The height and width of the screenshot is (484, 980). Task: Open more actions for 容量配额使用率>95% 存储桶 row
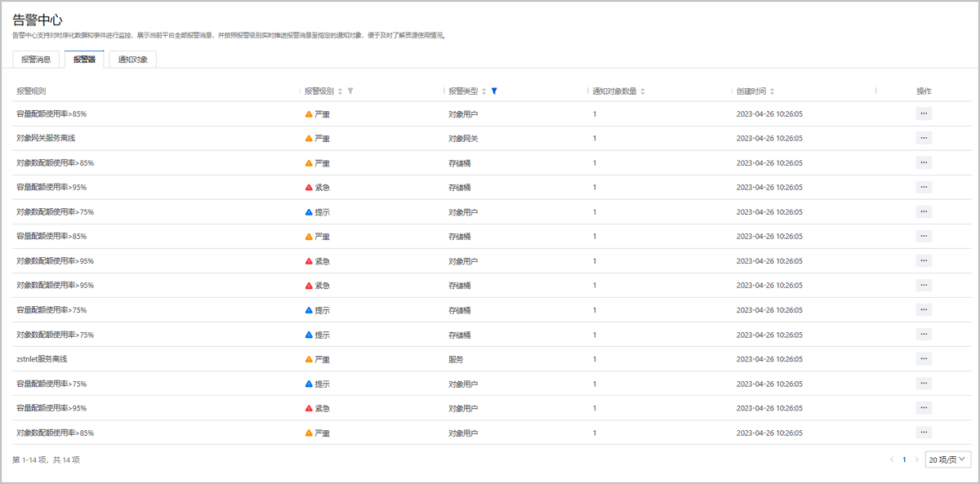924,188
